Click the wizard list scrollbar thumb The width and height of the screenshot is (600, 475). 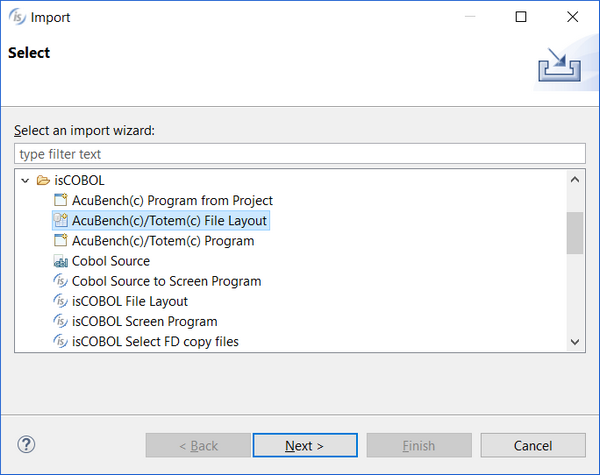[575, 233]
